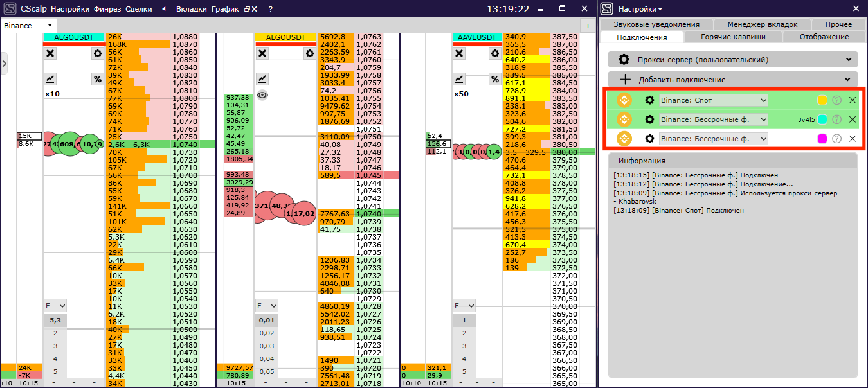
Task: Select working volume 0,05 button
Action: [x=266, y=371]
